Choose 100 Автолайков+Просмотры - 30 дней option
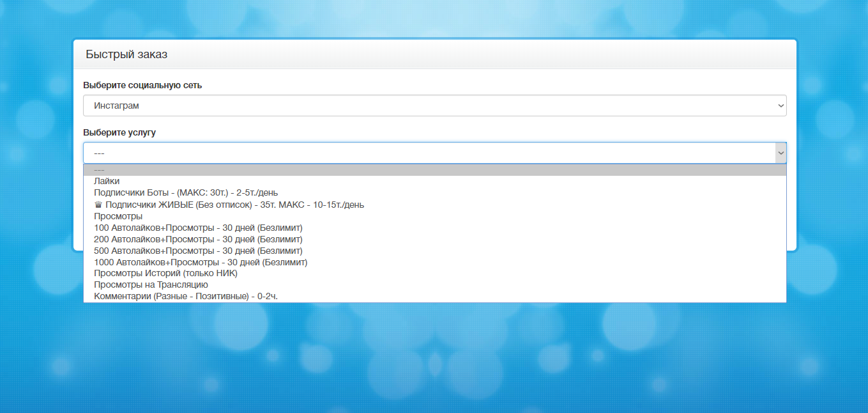This screenshot has width=868, height=413. (x=434, y=228)
